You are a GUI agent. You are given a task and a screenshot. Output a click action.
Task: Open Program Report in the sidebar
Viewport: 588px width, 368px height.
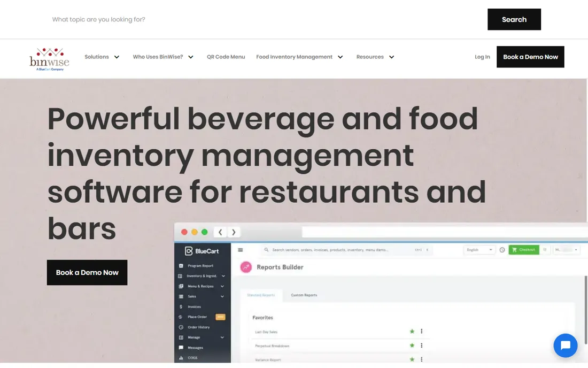click(x=200, y=266)
